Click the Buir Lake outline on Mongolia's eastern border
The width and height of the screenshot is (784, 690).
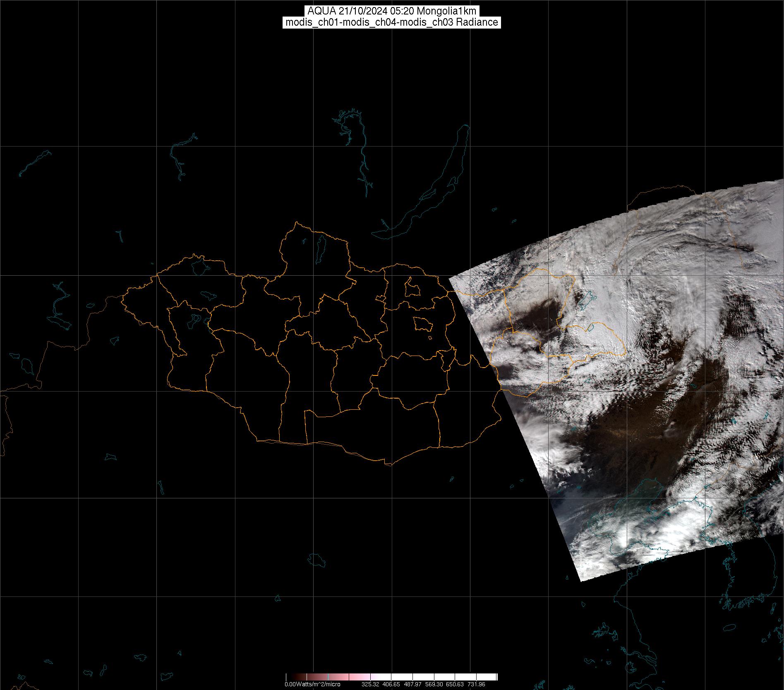(x=591, y=328)
